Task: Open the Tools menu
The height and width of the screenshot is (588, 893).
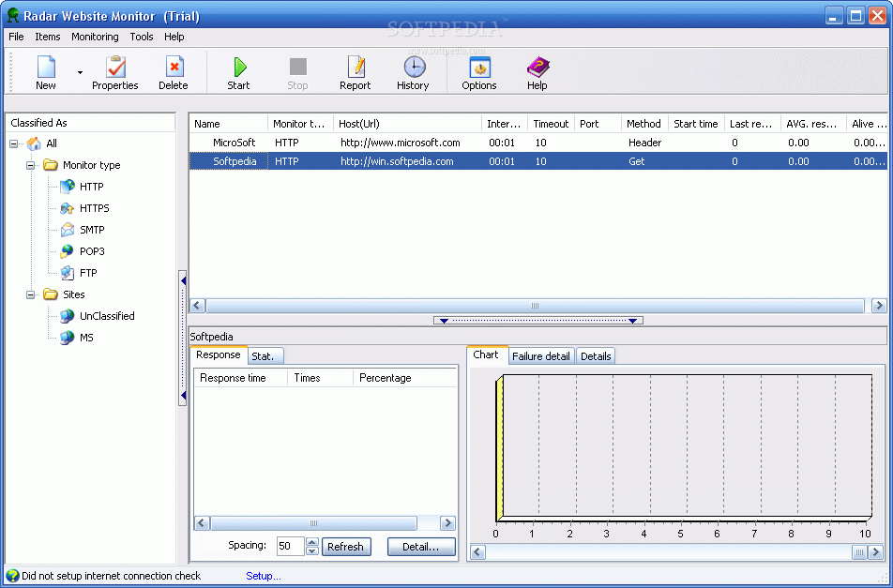Action: coord(142,37)
